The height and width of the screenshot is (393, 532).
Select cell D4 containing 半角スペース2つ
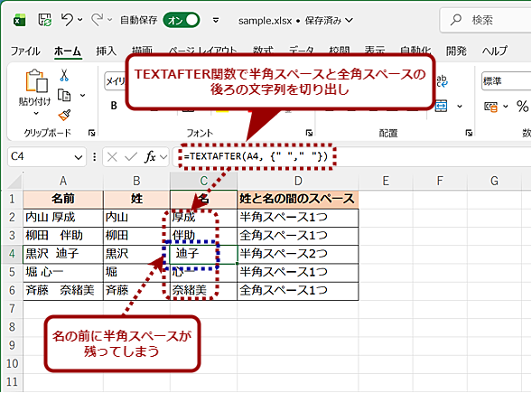point(298,254)
